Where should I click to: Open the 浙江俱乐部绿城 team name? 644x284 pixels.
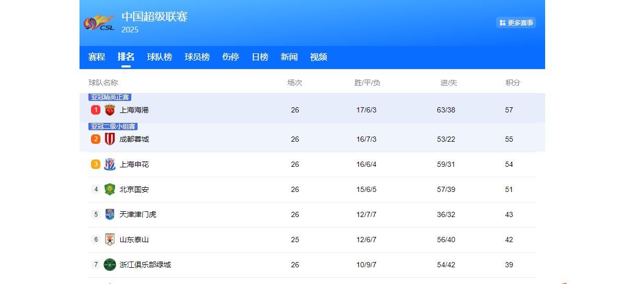(145, 265)
